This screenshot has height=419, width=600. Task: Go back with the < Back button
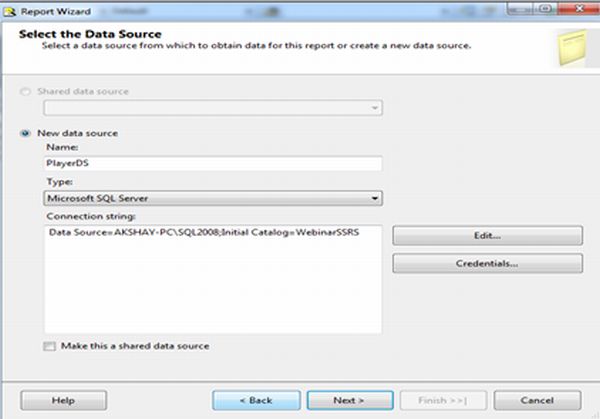256,400
